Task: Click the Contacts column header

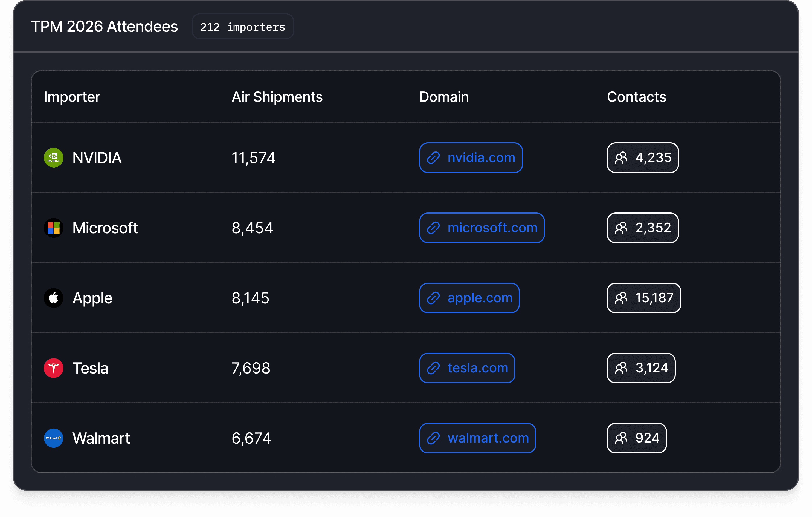Action: tap(636, 97)
